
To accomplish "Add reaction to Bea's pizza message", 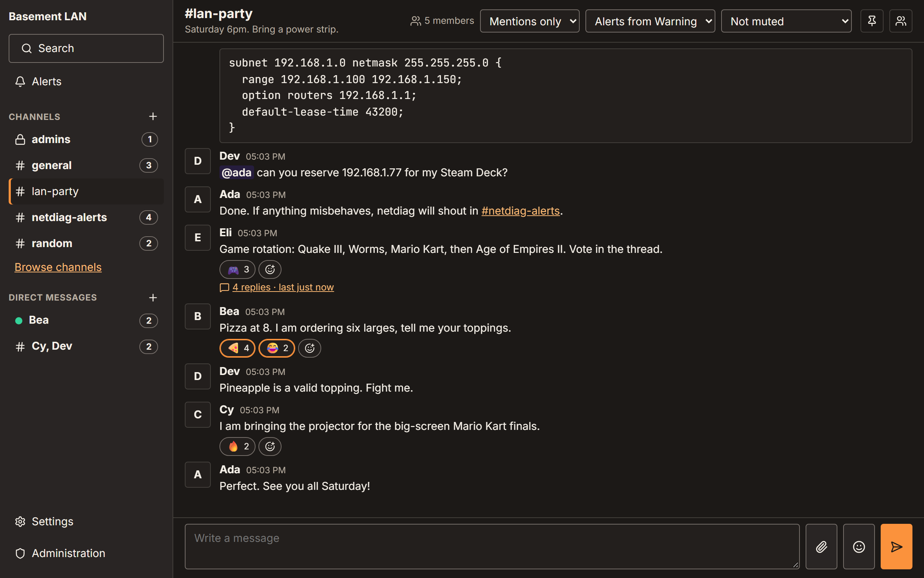I will [310, 348].
